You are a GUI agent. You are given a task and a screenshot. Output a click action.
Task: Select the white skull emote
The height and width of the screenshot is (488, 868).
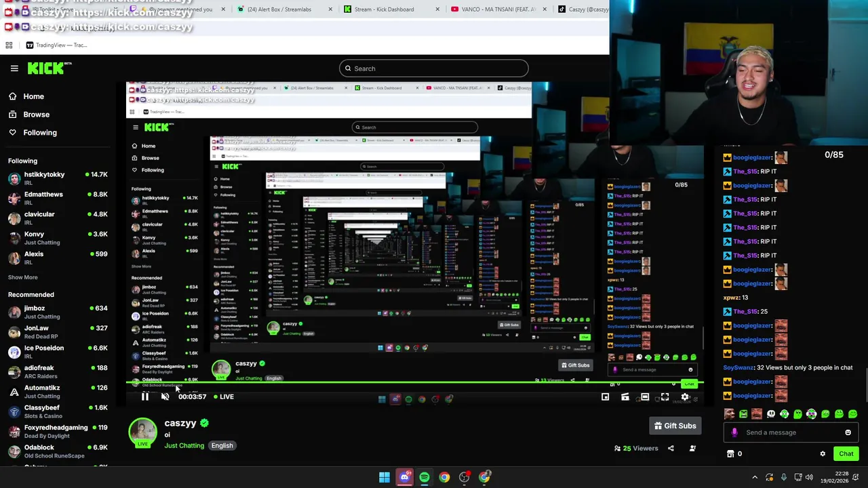[770, 414]
